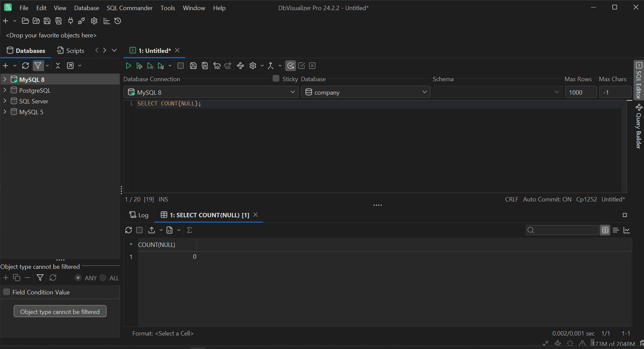Click the reload result grid icon

tap(128, 230)
